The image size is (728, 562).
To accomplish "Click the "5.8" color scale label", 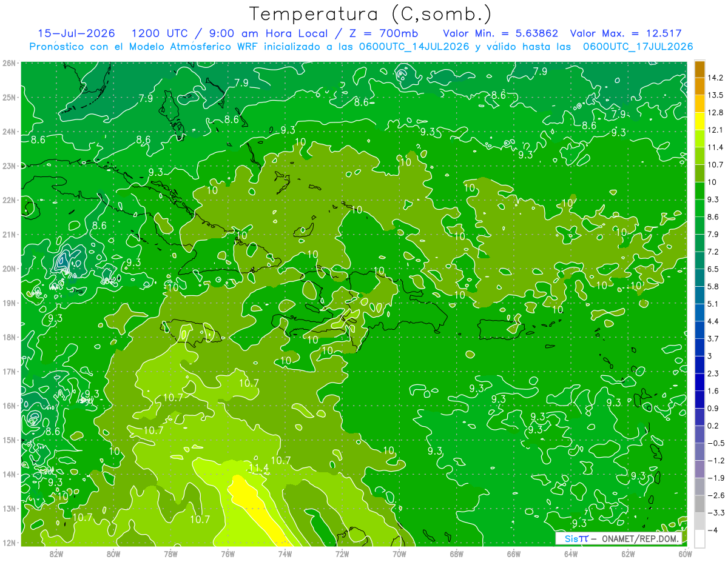I will coord(714,286).
